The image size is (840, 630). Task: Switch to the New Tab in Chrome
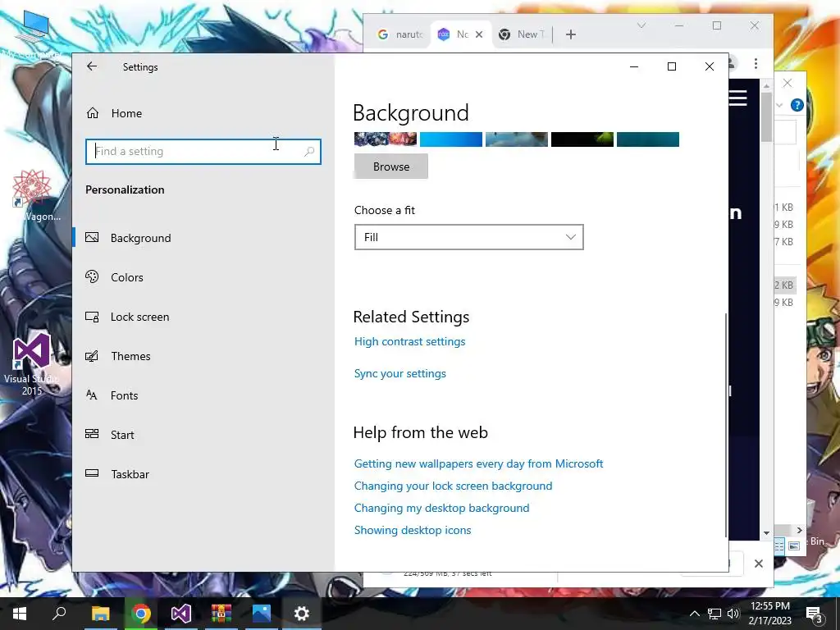point(522,34)
